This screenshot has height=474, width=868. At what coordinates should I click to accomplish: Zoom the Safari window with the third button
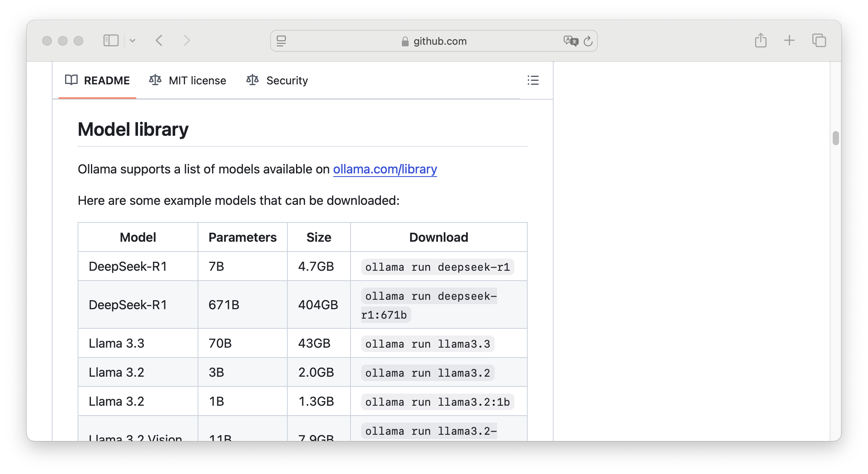pos(78,41)
